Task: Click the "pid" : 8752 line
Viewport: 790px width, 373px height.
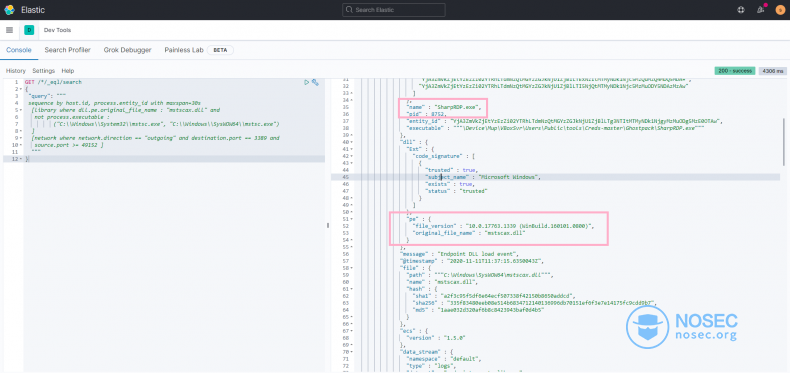Action: 427,114
